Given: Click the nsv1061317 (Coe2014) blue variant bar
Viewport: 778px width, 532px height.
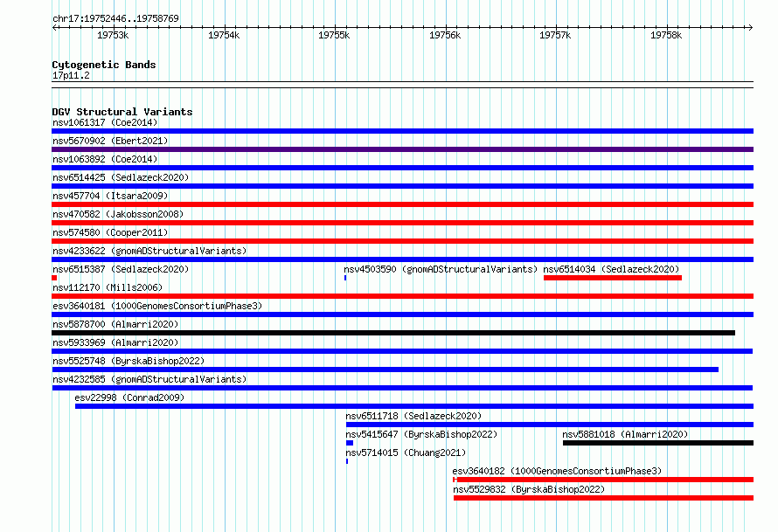Looking at the screenshot, I should coord(402,131).
